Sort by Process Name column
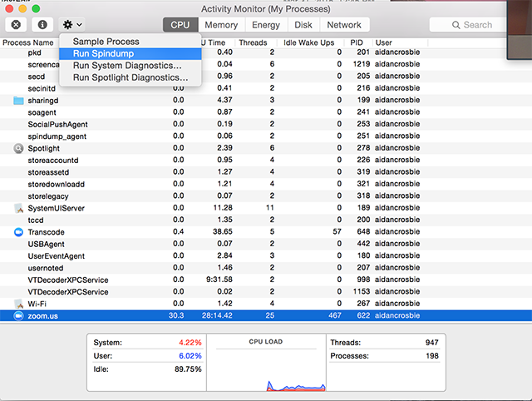532x401 pixels. click(x=30, y=42)
